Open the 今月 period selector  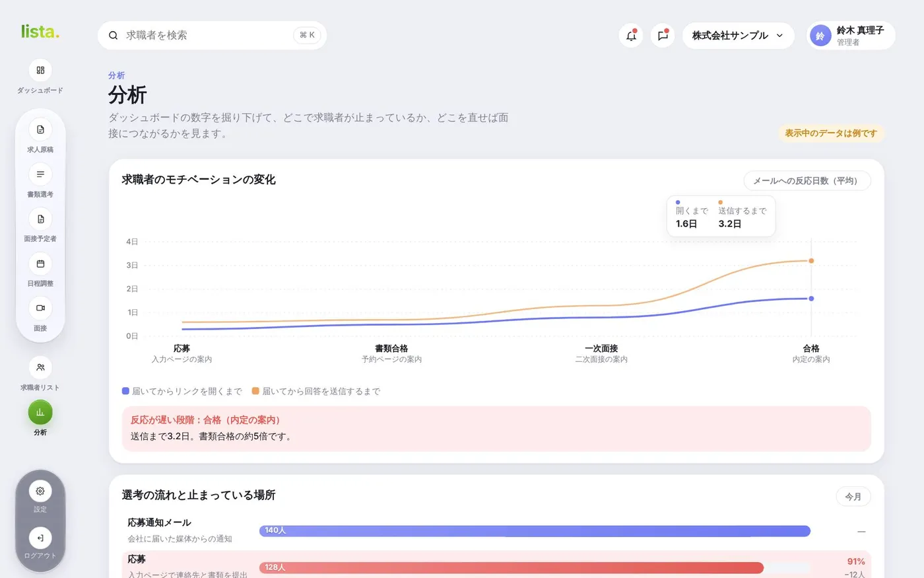pos(853,496)
